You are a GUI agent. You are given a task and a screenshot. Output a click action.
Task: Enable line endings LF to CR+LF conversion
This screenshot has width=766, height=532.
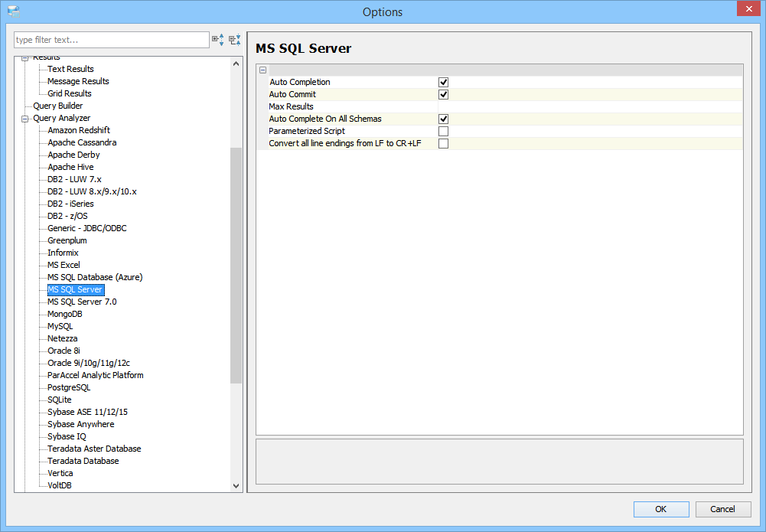[x=443, y=143]
